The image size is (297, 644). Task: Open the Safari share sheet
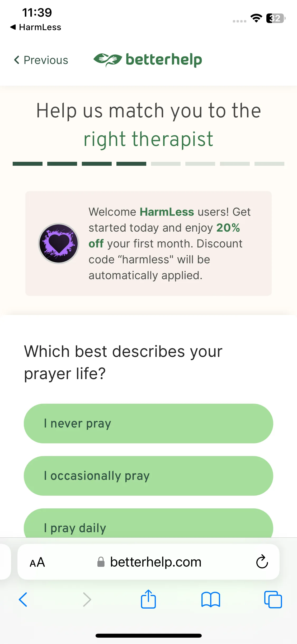coord(148,599)
